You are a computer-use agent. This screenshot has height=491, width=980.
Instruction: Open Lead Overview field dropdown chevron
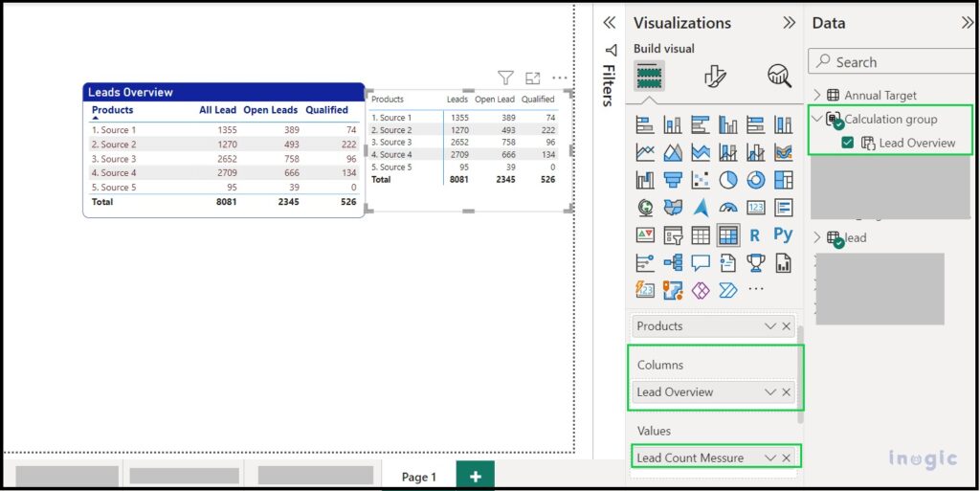click(x=770, y=391)
